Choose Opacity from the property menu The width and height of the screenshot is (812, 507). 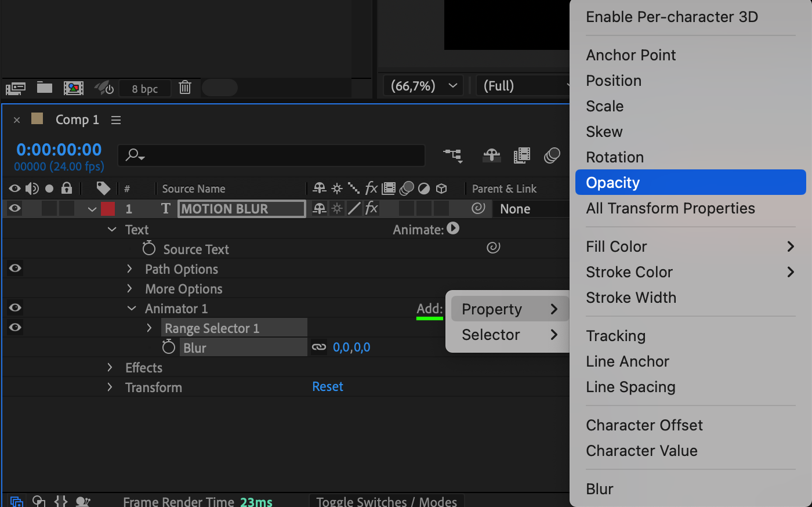(690, 183)
